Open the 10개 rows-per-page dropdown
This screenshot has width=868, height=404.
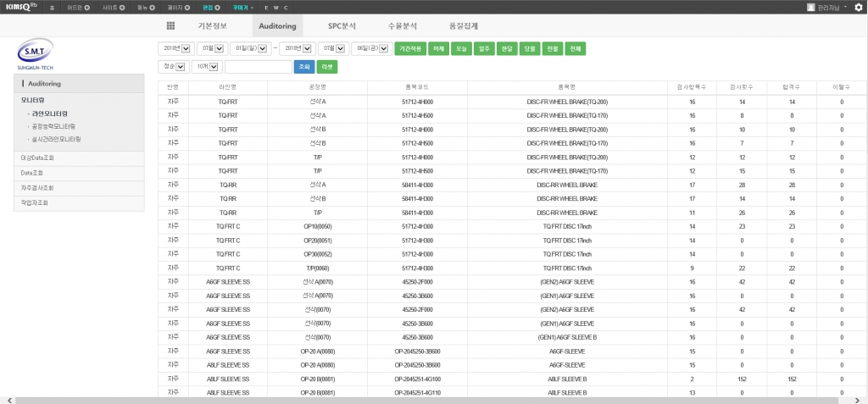point(207,66)
